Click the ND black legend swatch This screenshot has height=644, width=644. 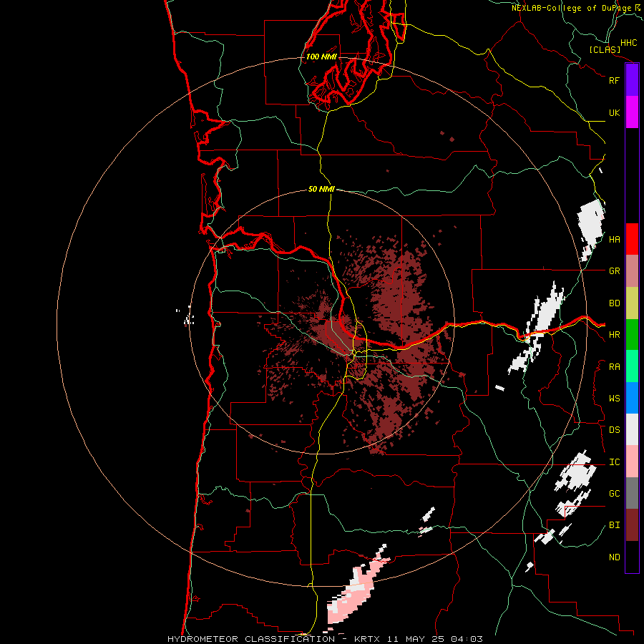click(632, 557)
